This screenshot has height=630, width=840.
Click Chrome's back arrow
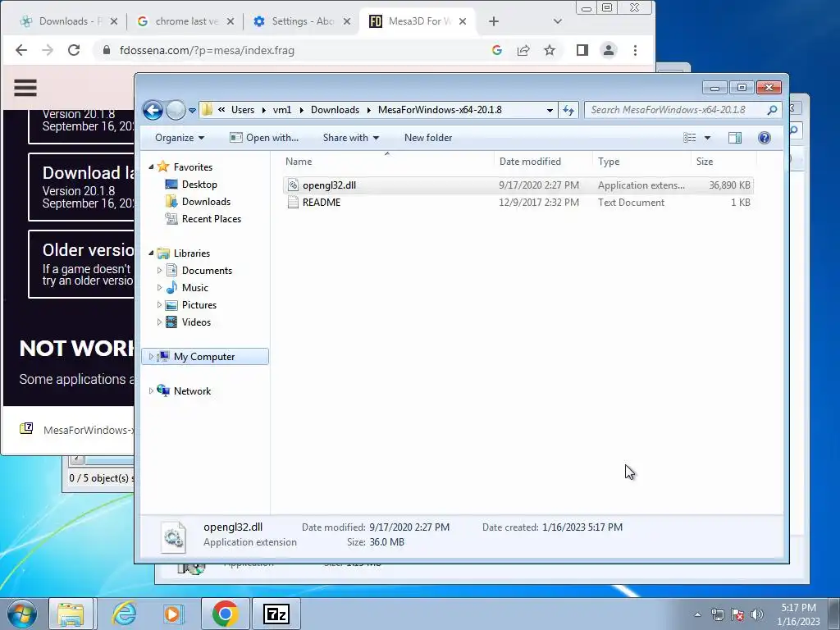[21, 50]
